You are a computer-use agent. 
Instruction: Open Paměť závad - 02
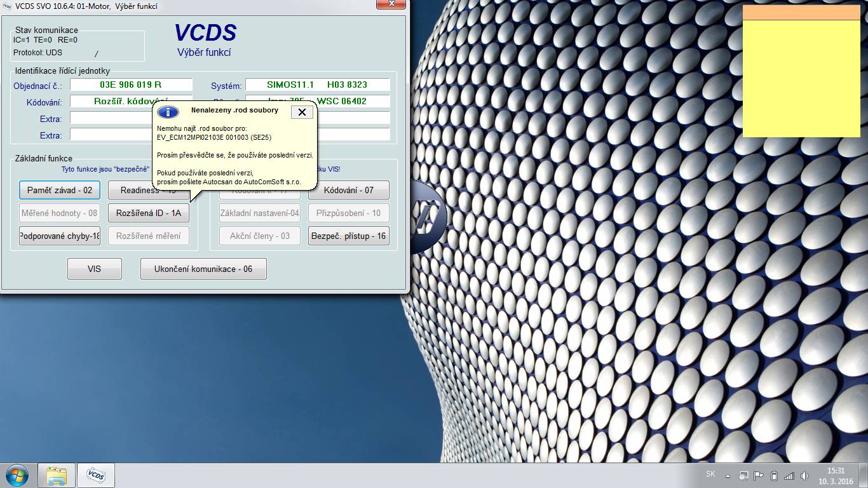[60, 190]
